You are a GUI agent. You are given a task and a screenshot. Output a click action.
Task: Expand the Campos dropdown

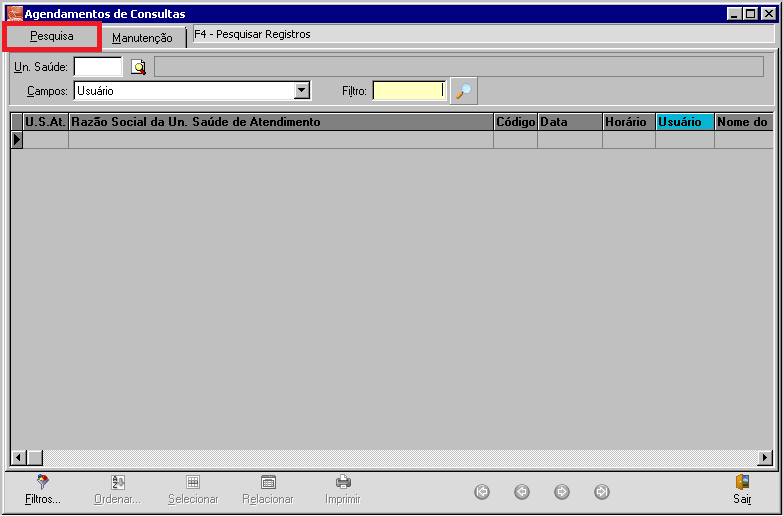click(301, 91)
